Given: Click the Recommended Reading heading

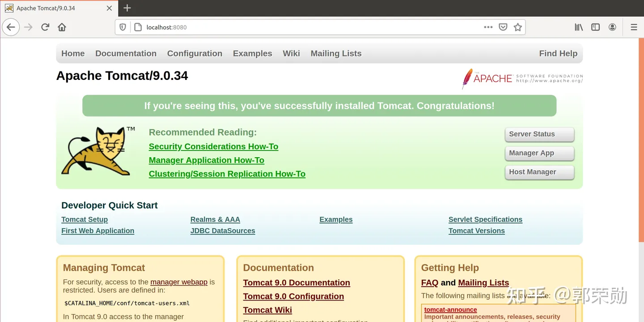Looking at the screenshot, I should 203,133.
